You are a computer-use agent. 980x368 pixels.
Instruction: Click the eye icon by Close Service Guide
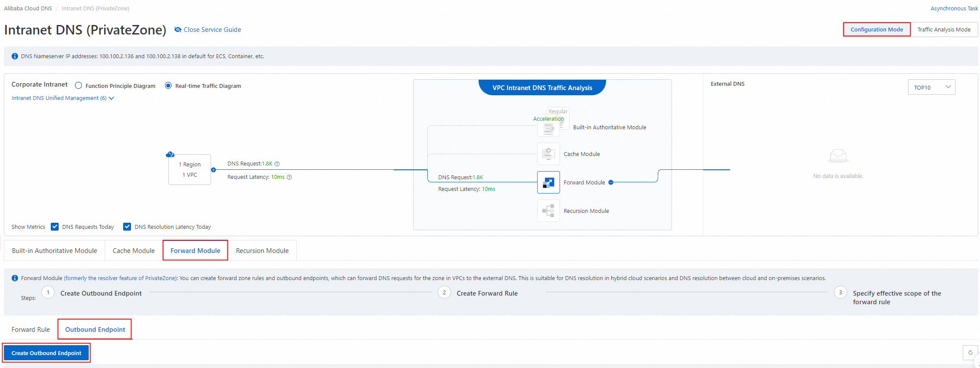(177, 30)
